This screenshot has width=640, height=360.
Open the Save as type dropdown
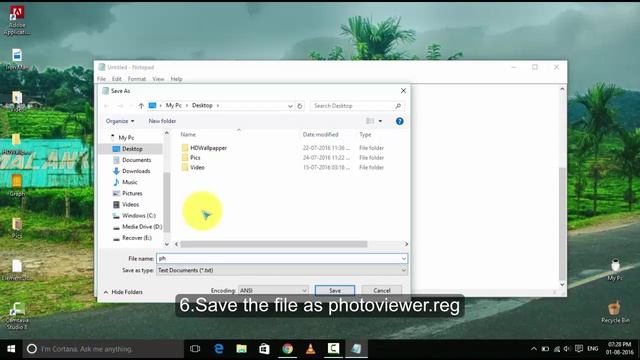(x=282, y=270)
